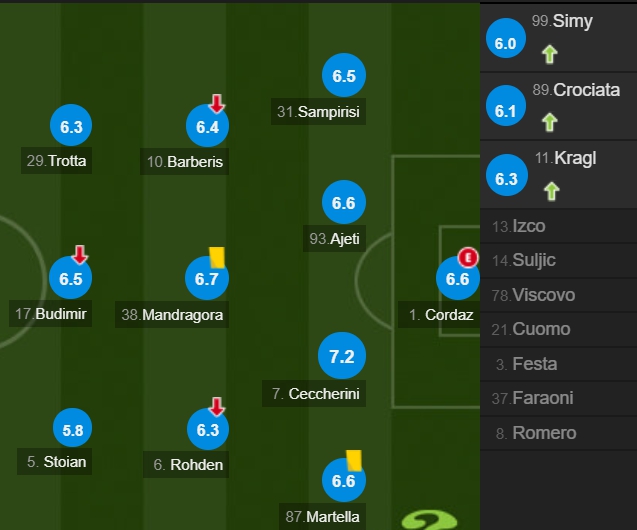Click the red substitution arrow on Rohden

click(x=217, y=407)
